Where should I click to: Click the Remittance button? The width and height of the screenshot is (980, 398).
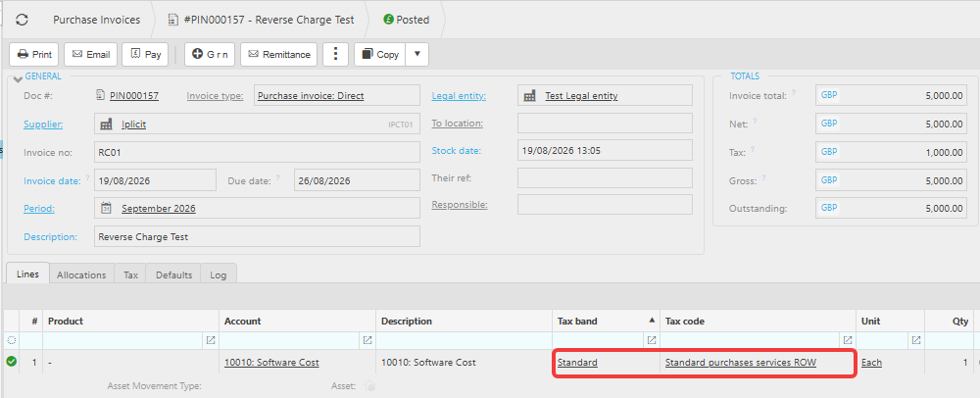[x=278, y=54]
